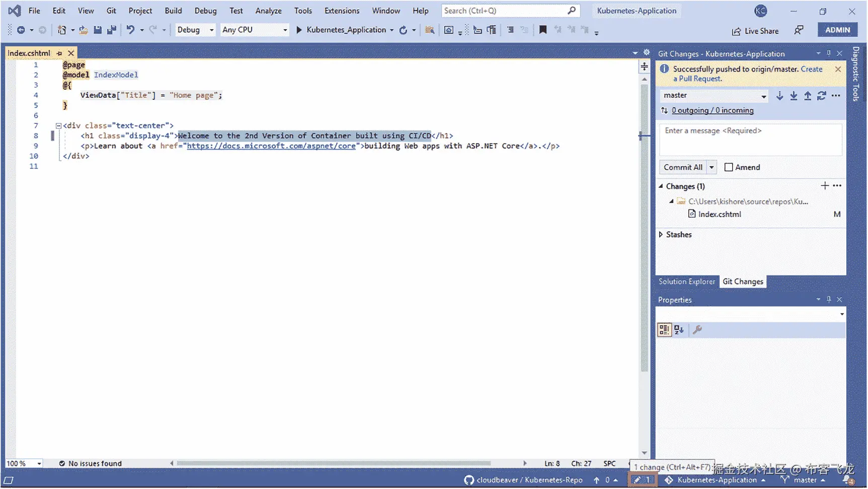This screenshot has height=489, width=868.
Task: Click the Categorized icon in Properties
Action: coord(664,330)
